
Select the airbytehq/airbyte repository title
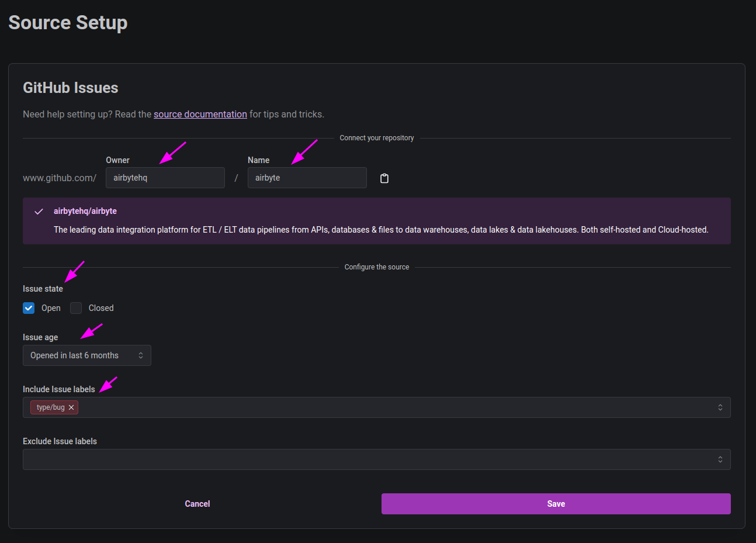point(85,211)
